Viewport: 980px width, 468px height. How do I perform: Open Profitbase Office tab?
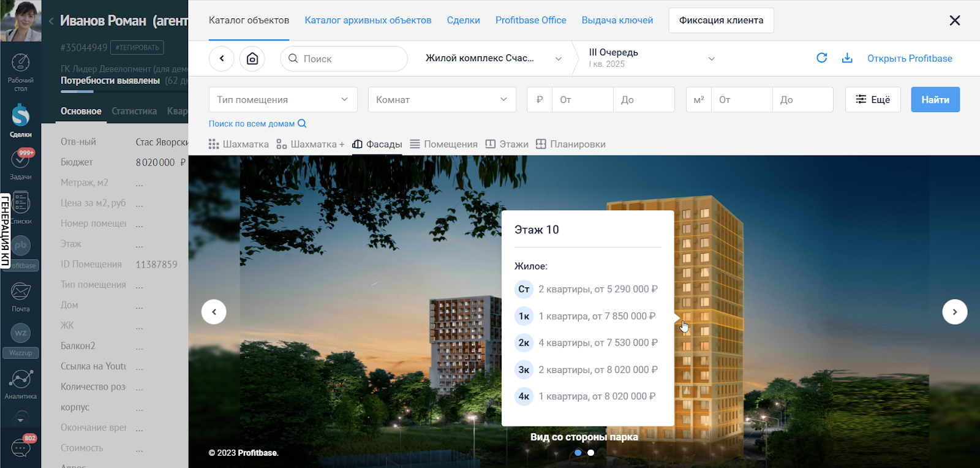531,20
